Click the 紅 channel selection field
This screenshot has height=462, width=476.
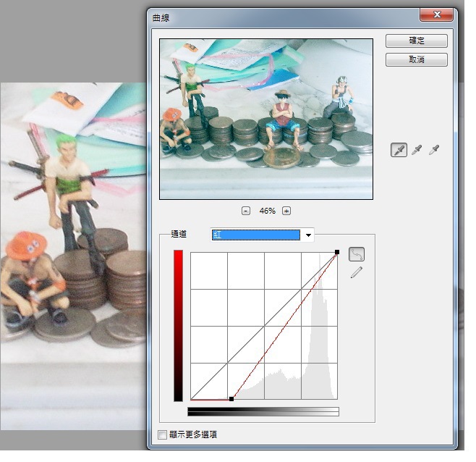point(256,235)
